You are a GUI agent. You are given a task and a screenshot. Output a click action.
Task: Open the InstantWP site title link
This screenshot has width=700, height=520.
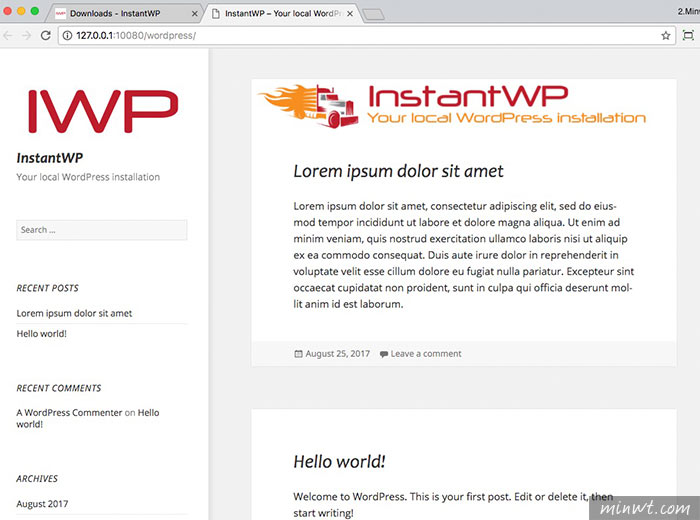(50, 158)
